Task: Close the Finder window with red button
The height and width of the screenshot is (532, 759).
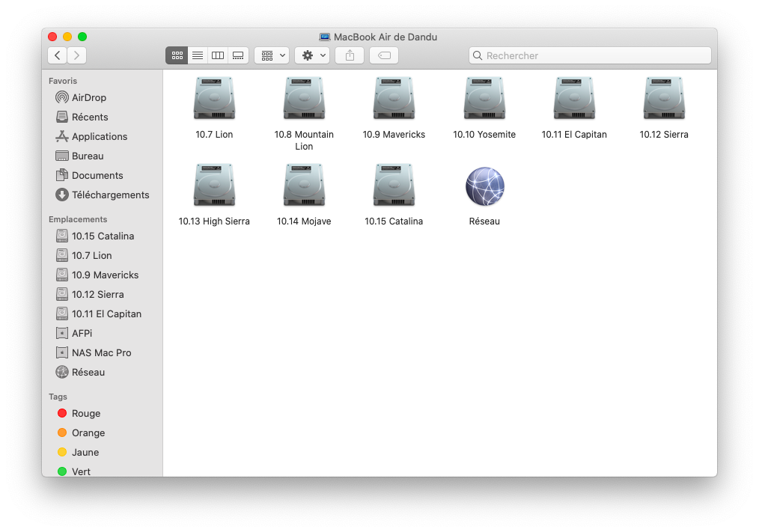Action: [x=52, y=37]
